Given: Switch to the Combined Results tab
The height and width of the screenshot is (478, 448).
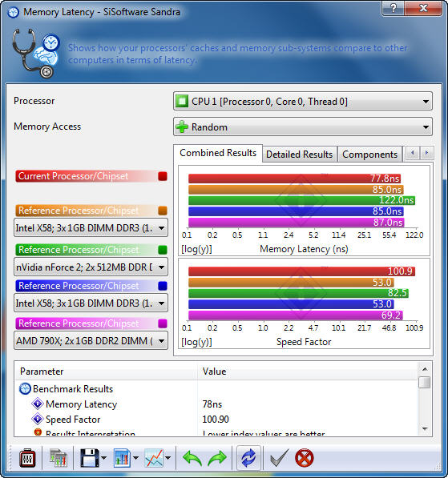Looking at the screenshot, I should (x=218, y=153).
